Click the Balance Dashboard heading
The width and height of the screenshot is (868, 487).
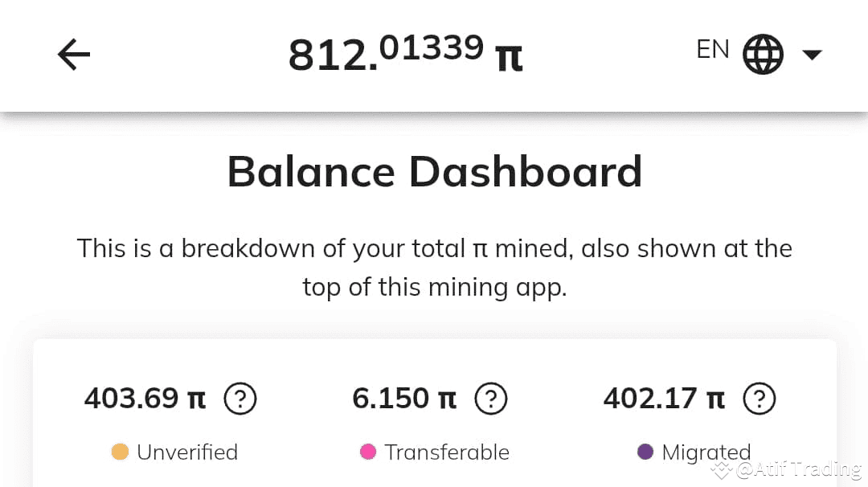(435, 171)
